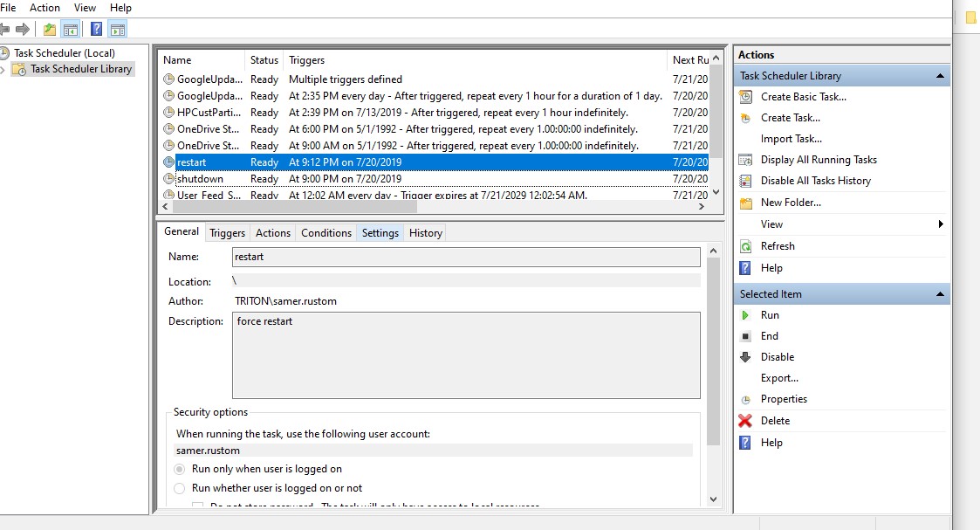Click the Name field containing restart
Image resolution: width=980 pixels, height=530 pixels.
(466, 257)
